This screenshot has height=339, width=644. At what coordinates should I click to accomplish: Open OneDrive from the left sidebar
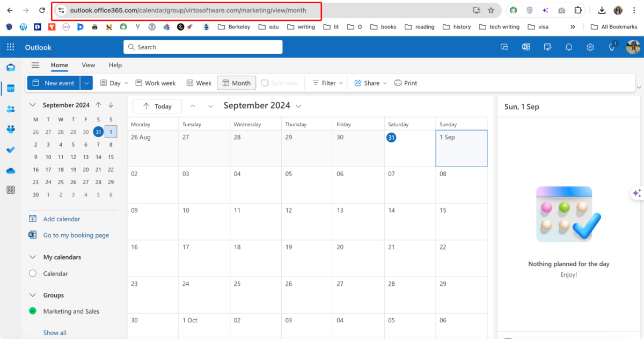(10, 170)
